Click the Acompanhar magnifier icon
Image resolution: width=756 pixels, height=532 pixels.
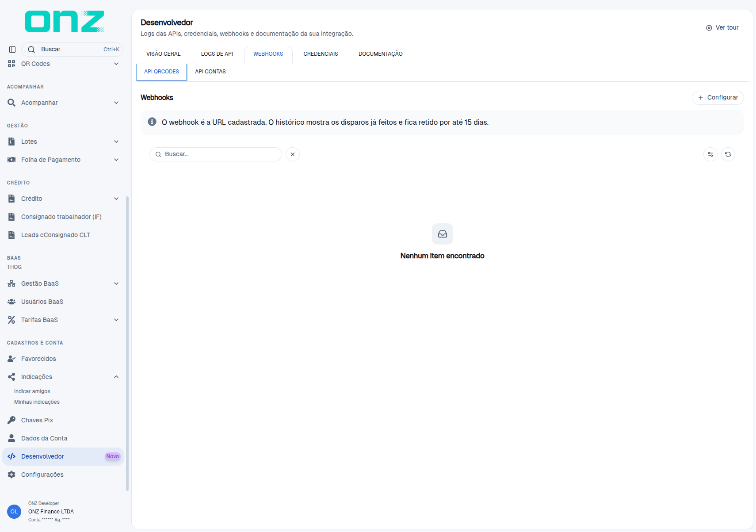(11, 103)
